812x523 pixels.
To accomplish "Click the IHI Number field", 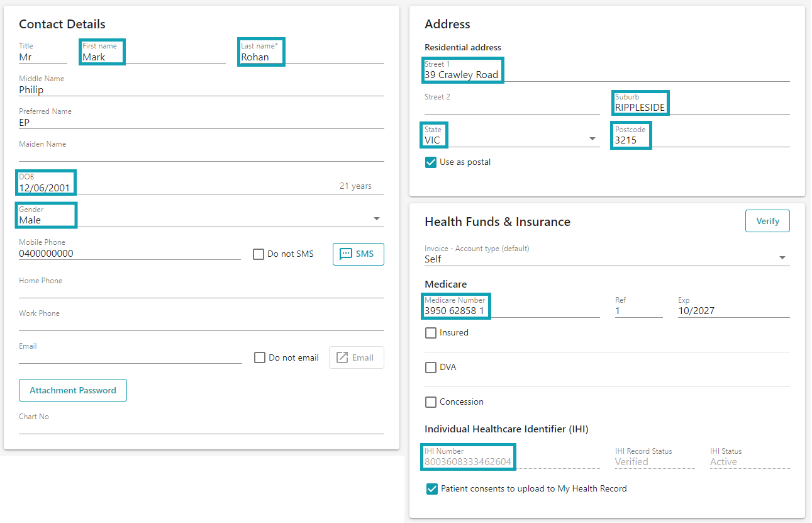I will click(467, 461).
